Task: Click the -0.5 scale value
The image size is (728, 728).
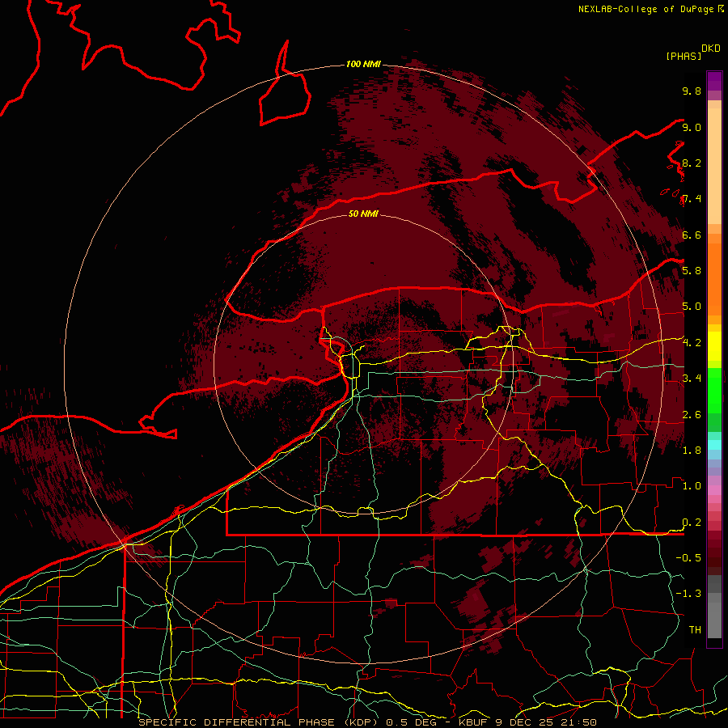Action: (x=688, y=557)
